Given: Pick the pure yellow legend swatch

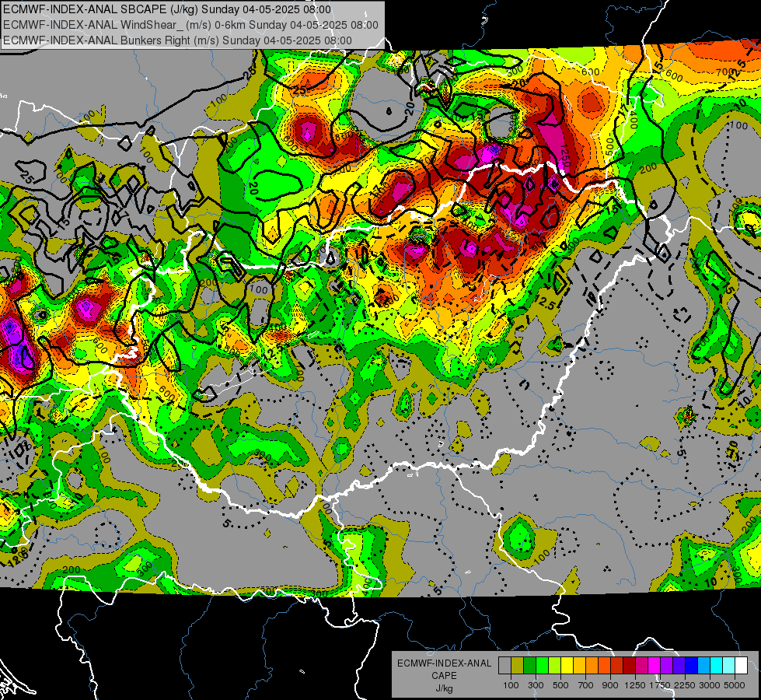Looking at the screenshot, I should [567, 665].
